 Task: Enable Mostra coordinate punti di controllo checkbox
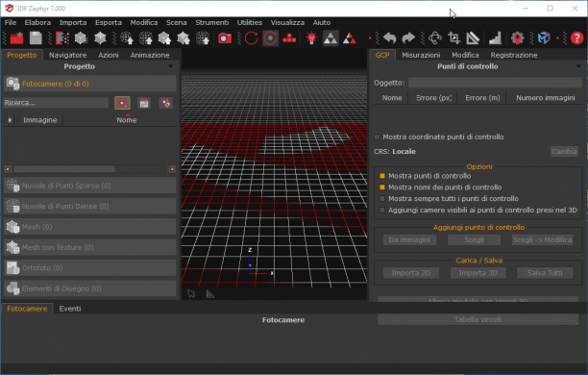click(378, 137)
